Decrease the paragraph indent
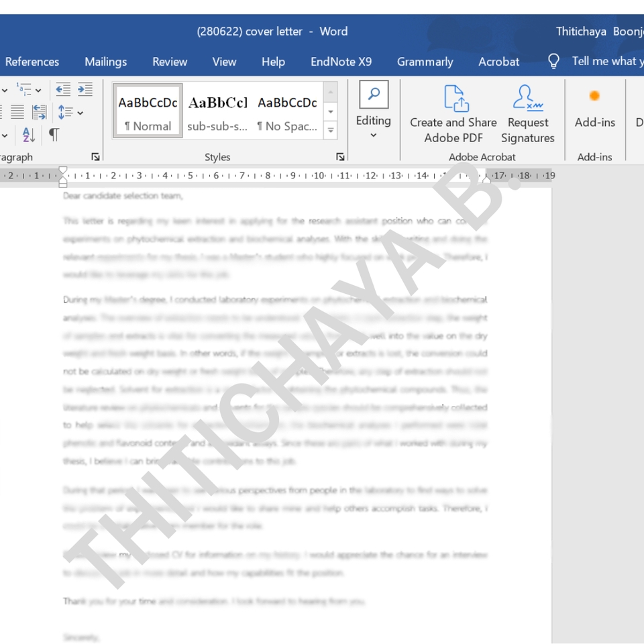Screen dimensions: 644x644 click(x=63, y=89)
